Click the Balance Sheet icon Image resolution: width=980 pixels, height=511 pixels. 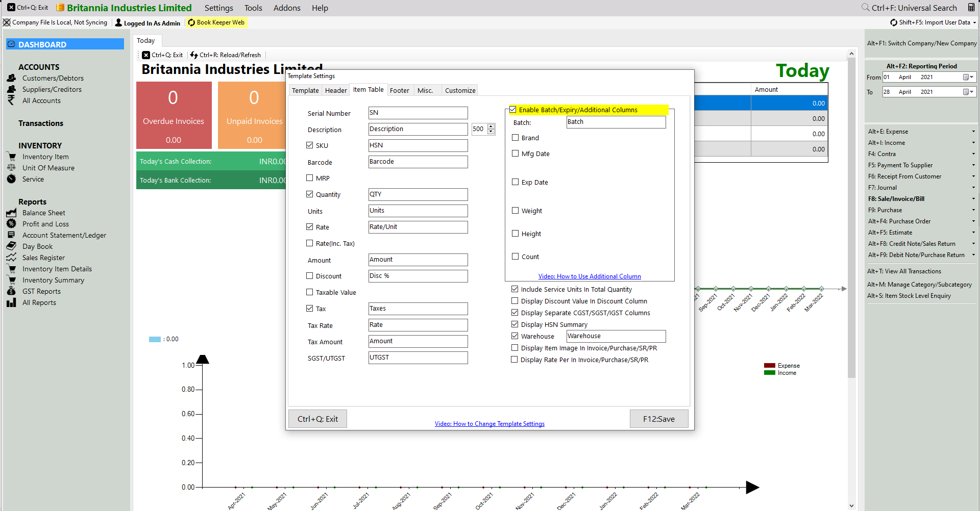pos(11,213)
